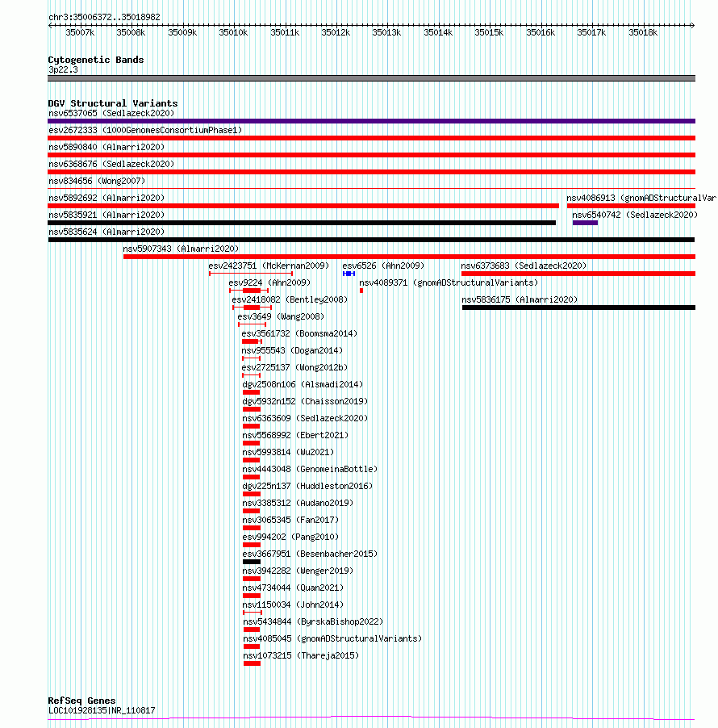Click the nsv5835921 (Almarri2020) label

pos(106,215)
